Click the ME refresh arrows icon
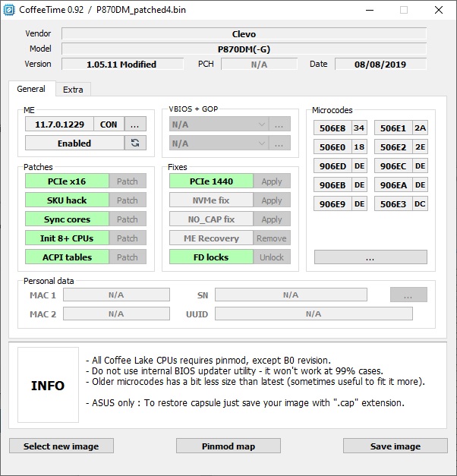 pos(135,143)
